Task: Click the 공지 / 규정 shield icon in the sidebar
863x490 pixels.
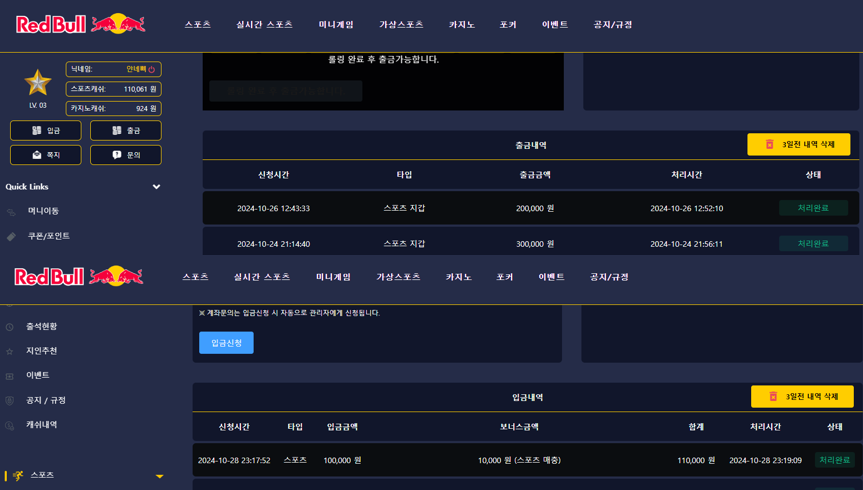Action: [x=10, y=401]
